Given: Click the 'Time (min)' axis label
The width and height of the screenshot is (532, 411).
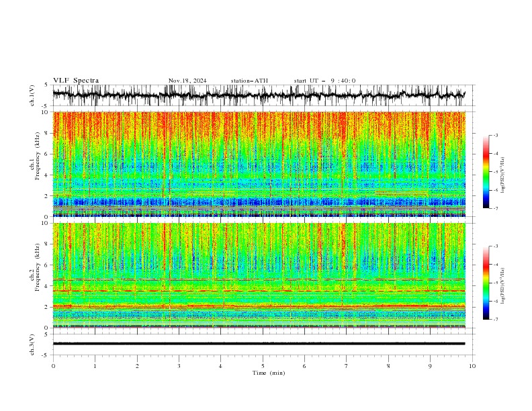Looking at the screenshot, I should click(x=269, y=373).
